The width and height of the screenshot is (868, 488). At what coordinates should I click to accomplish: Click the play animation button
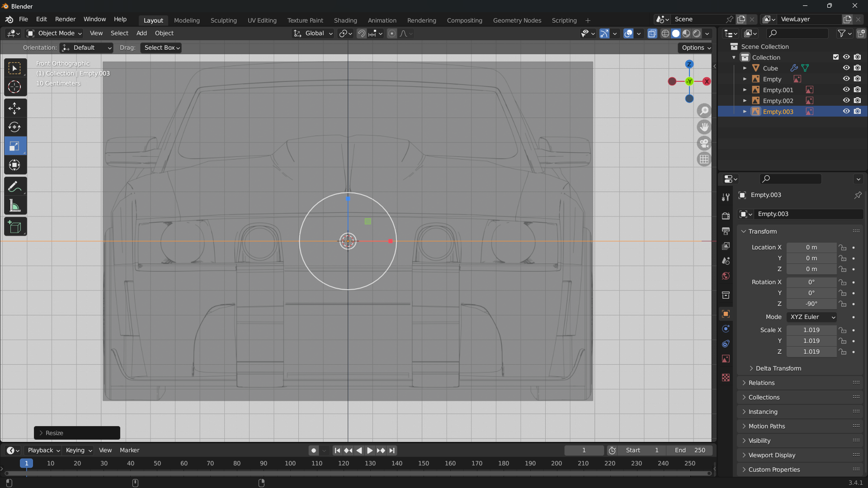click(369, 450)
